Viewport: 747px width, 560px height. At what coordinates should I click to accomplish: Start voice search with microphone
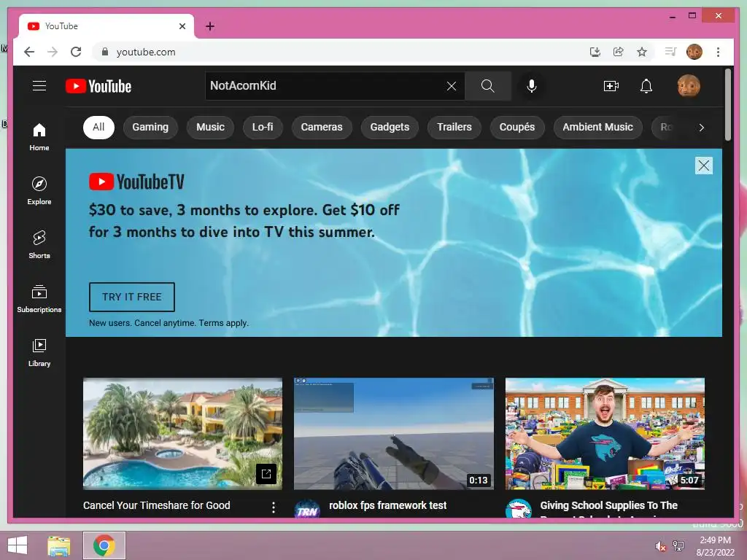[532, 86]
